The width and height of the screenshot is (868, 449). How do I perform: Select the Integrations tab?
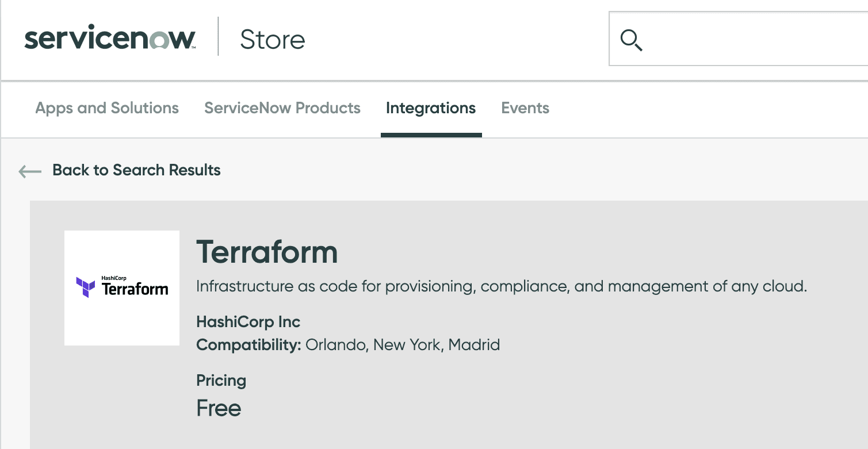point(431,108)
